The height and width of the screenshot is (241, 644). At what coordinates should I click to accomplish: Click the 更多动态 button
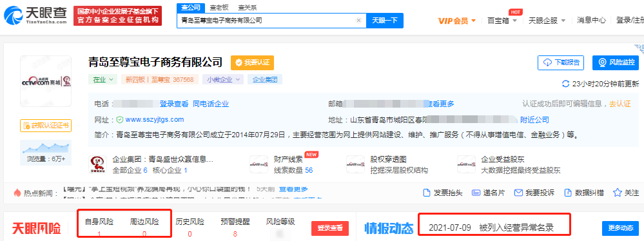tap(621, 228)
